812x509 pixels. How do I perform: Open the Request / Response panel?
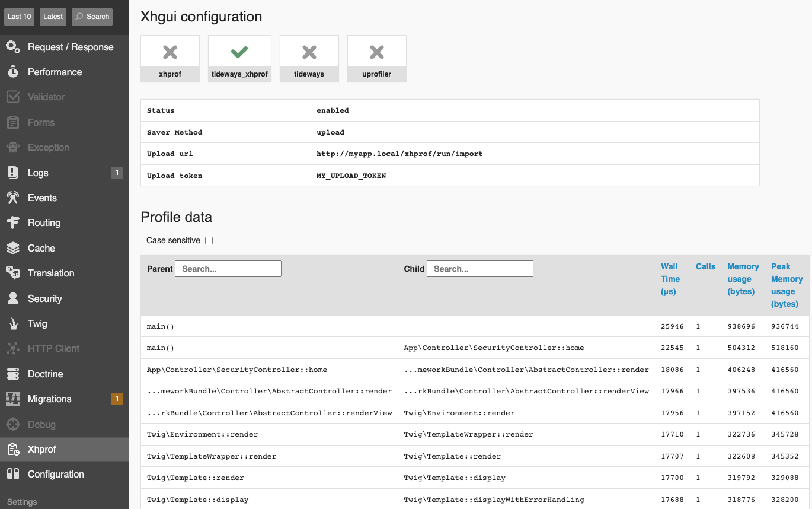[64, 47]
